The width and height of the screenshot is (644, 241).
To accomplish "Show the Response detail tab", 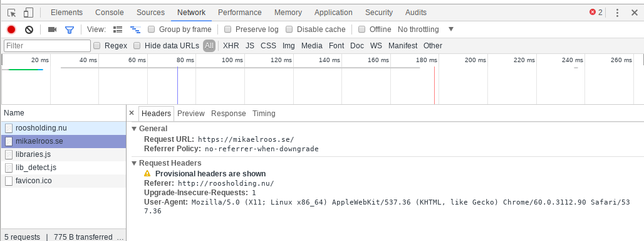I will pyautogui.click(x=229, y=114).
